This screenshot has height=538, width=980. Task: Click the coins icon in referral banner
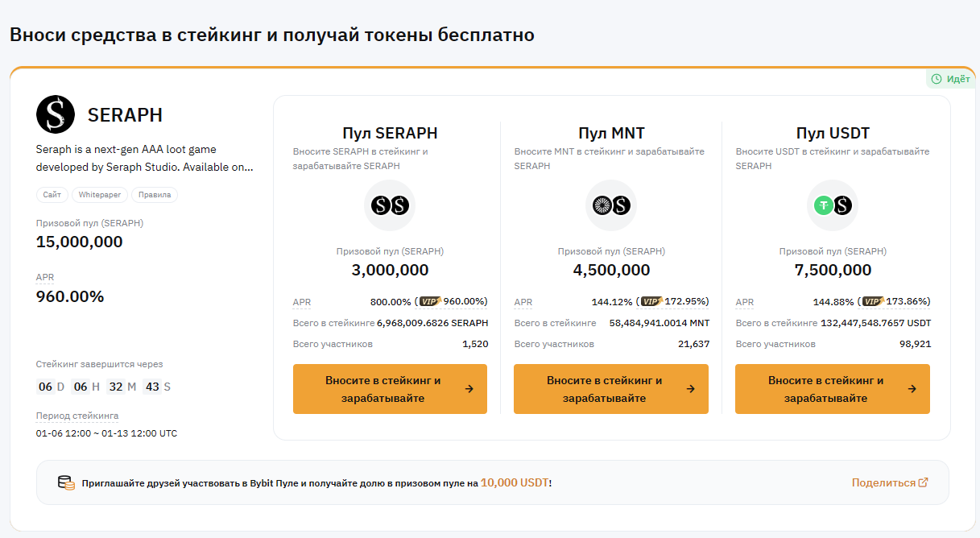(x=66, y=483)
